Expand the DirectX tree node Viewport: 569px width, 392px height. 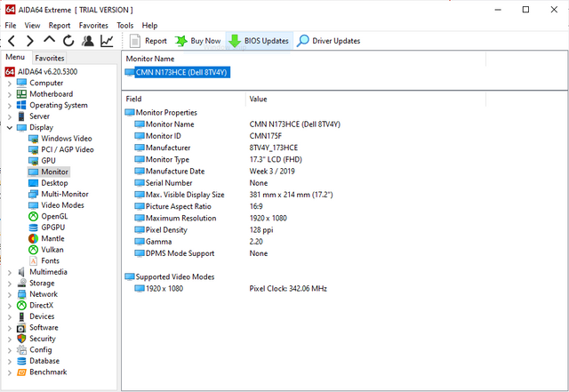10,306
